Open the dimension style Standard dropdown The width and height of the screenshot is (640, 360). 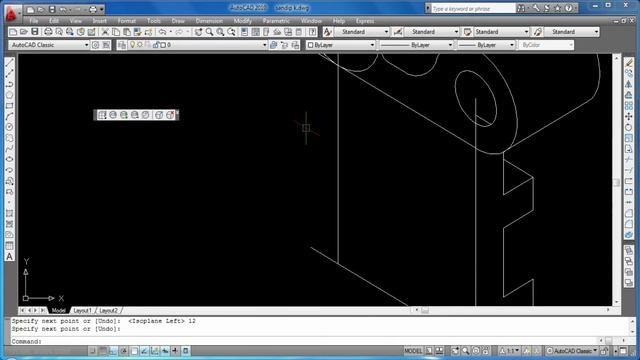pyautogui.click(x=432, y=32)
